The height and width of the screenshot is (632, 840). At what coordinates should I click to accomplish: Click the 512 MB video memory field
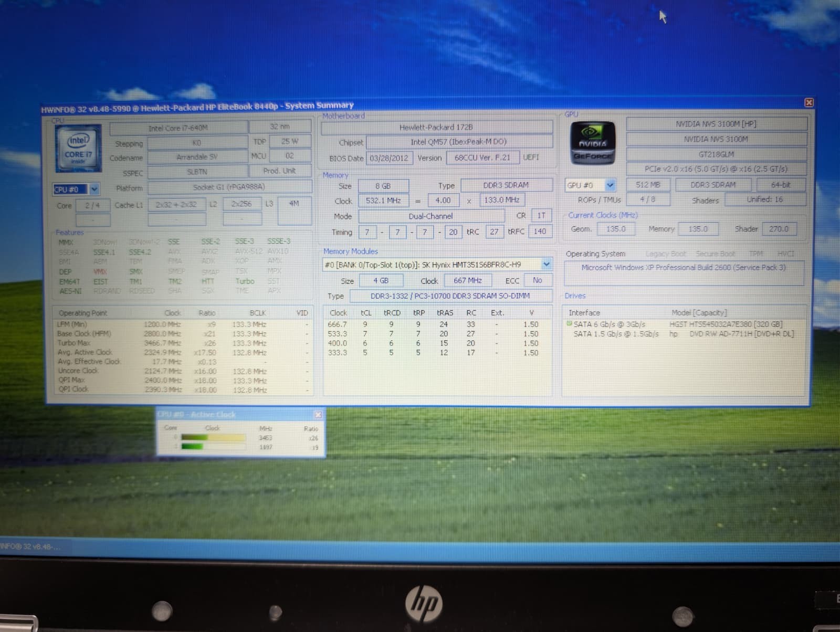(x=648, y=185)
